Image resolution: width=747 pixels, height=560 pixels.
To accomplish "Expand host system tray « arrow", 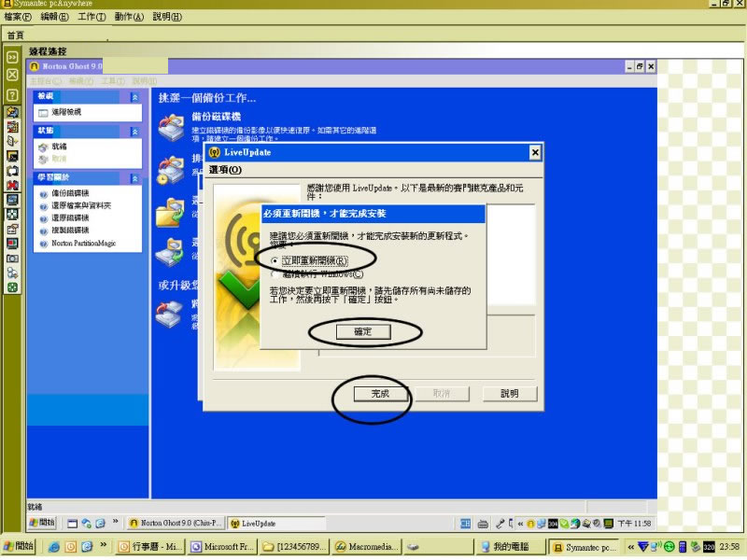I will point(631,547).
